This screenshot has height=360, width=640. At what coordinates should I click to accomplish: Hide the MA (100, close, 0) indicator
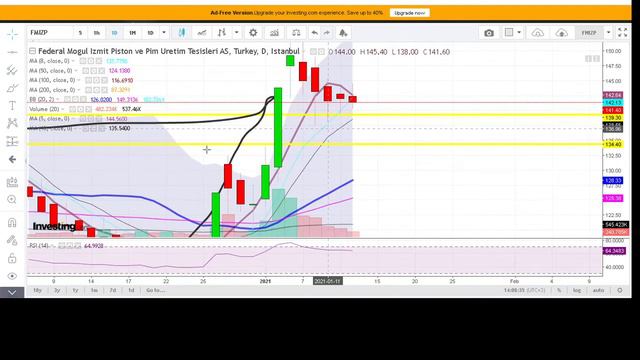pyautogui.click(x=89, y=80)
